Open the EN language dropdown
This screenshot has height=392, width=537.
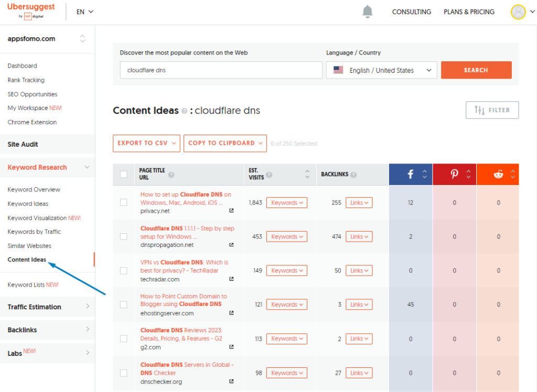click(x=85, y=12)
